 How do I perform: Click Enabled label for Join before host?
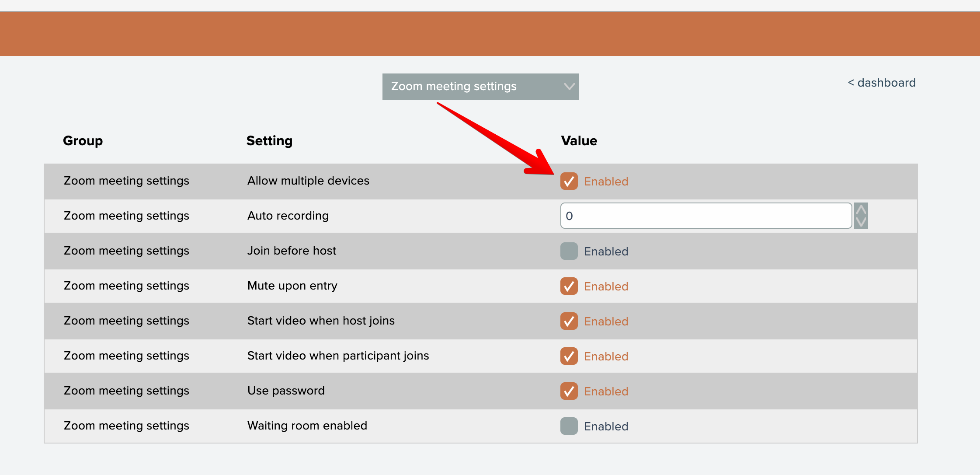tap(606, 251)
